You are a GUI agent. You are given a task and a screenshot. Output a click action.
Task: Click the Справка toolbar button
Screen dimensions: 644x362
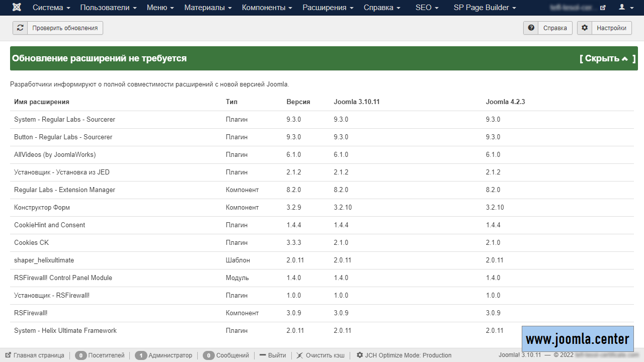pyautogui.click(x=547, y=28)
